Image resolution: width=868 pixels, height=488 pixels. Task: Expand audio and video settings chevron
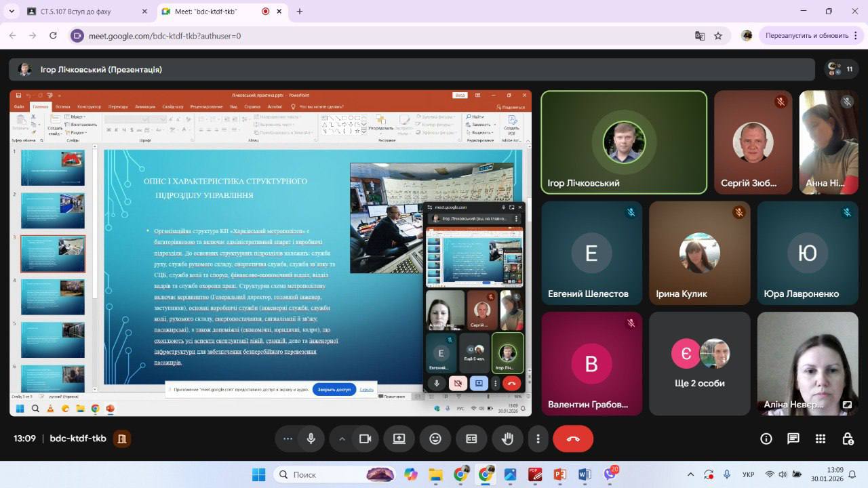pyautogui.click(x=342, y=439)
